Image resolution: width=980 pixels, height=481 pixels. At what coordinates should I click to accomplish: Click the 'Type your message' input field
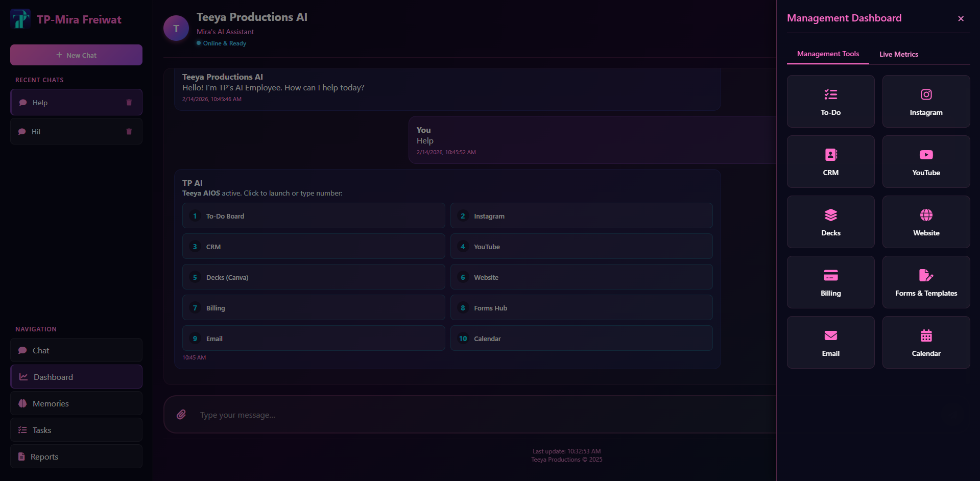357,414
